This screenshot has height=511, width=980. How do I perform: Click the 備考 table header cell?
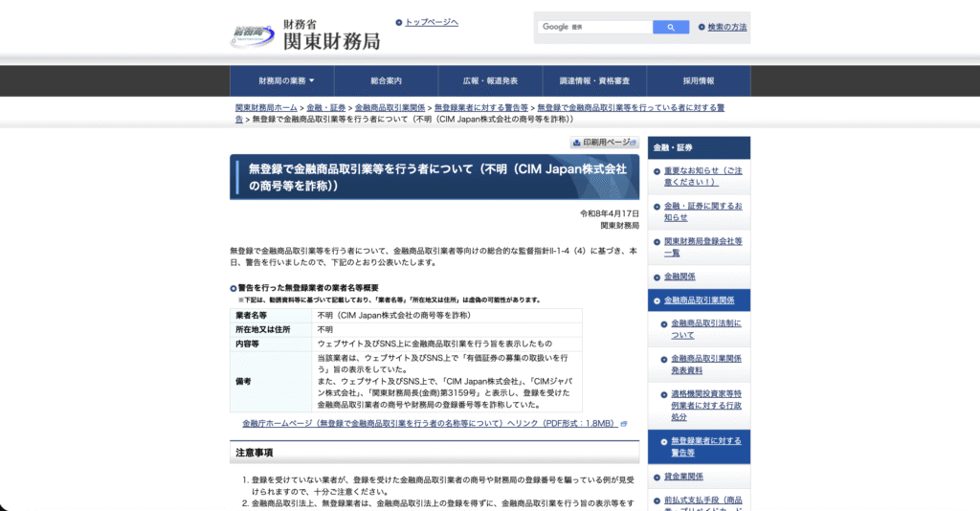click(x=271, y=382)
